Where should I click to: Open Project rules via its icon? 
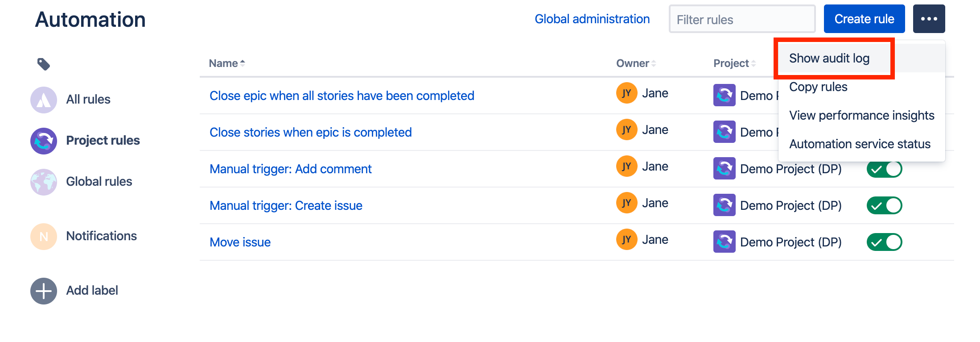click(x=44, y=141)
